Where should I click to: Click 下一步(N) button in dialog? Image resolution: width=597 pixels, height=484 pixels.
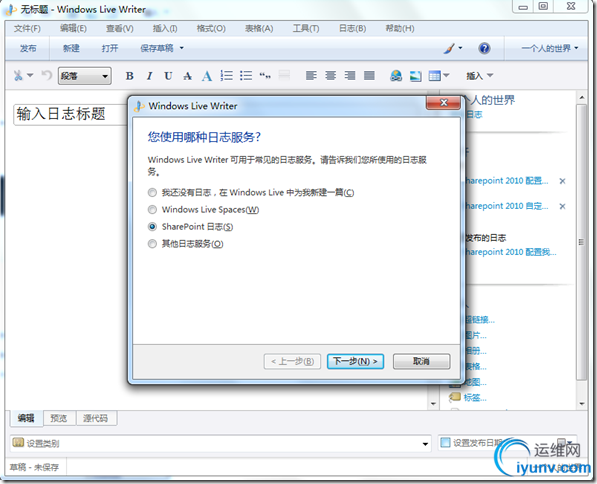(x=355, y=361)
